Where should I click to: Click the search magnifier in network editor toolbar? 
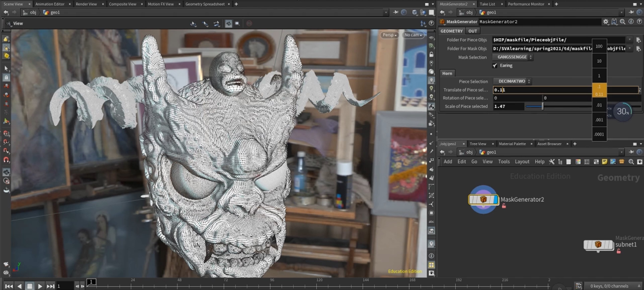[631, 162]
